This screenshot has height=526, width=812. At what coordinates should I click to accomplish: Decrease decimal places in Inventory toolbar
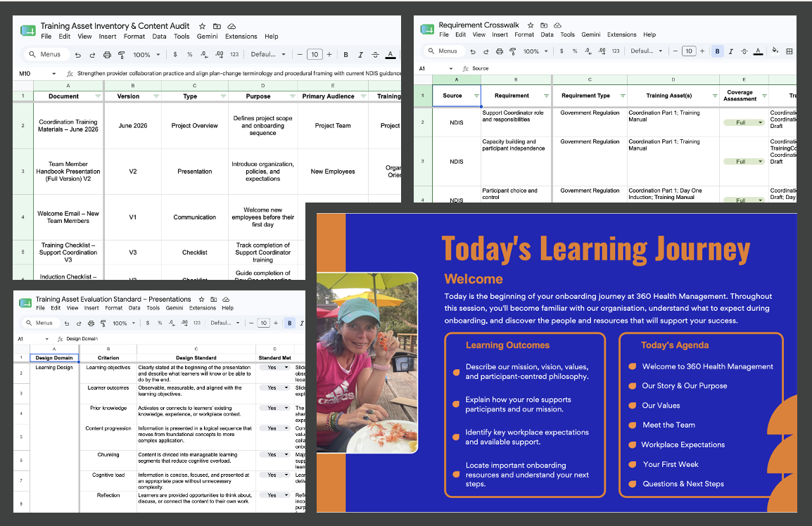point(204,54)
